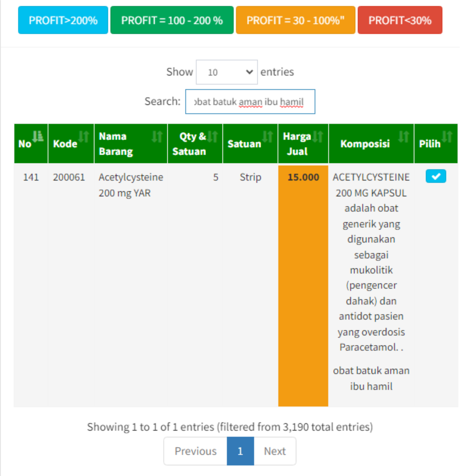Click the PROFIT = 100 - 200 % green button

pyautogui.click(x=172, y=20)
